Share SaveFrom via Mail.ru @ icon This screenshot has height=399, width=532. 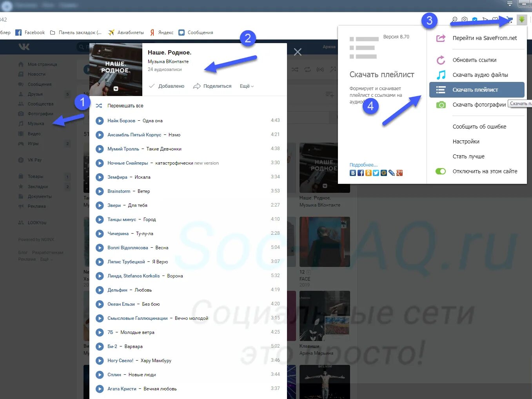(x=384, y=173)
